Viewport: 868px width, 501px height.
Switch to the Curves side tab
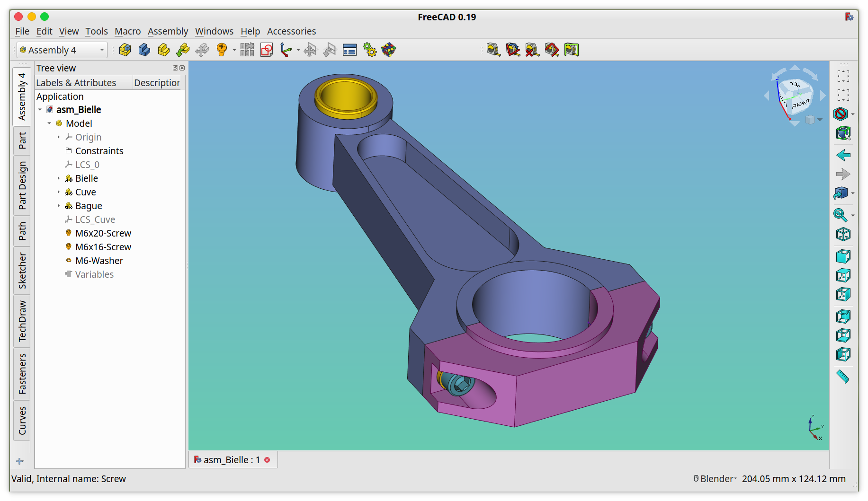pos(22,420)
